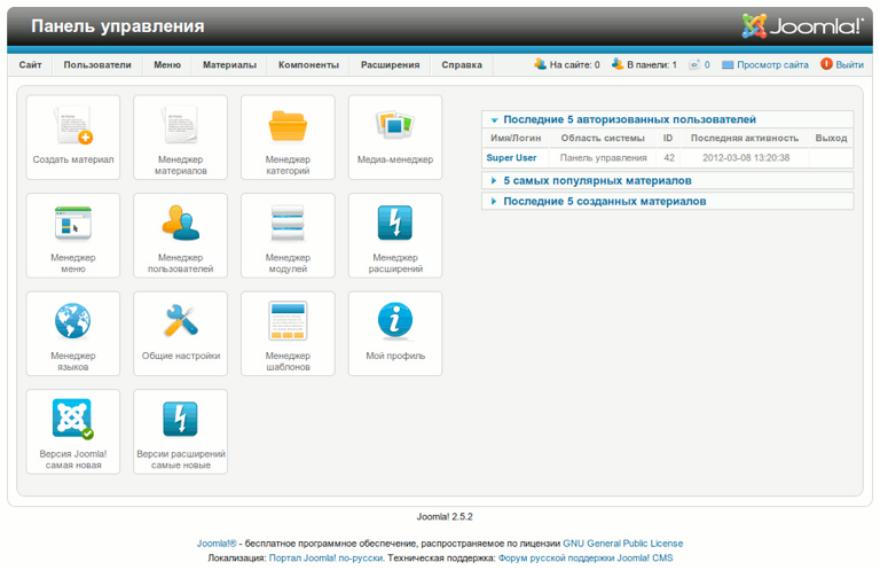Expand Последние 5 созданных материалов panel

click(x=667, y=201)
